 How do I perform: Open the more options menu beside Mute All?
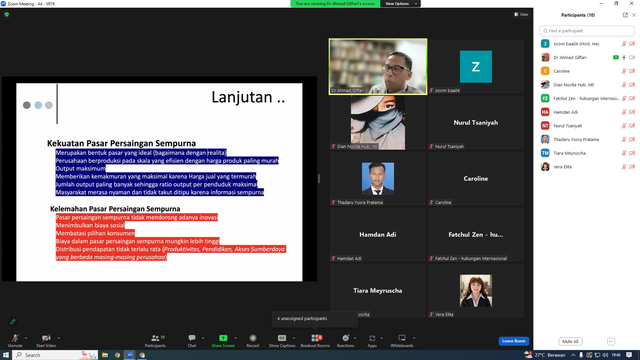point(611,341)
